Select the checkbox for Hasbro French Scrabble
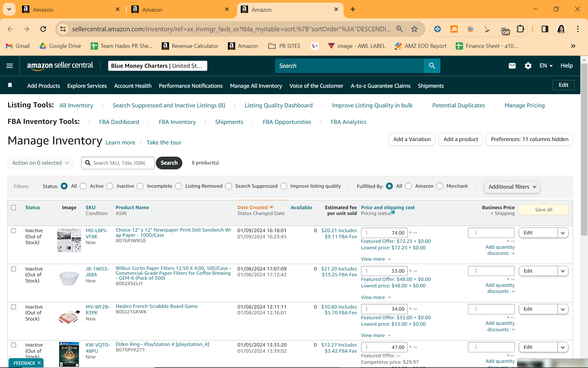The height and width of the screenshot is (368, 588). tap(13, 307)
